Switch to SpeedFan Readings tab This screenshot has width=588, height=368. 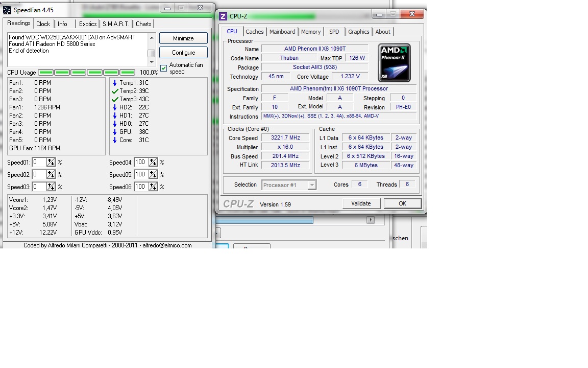coord(19,23)
